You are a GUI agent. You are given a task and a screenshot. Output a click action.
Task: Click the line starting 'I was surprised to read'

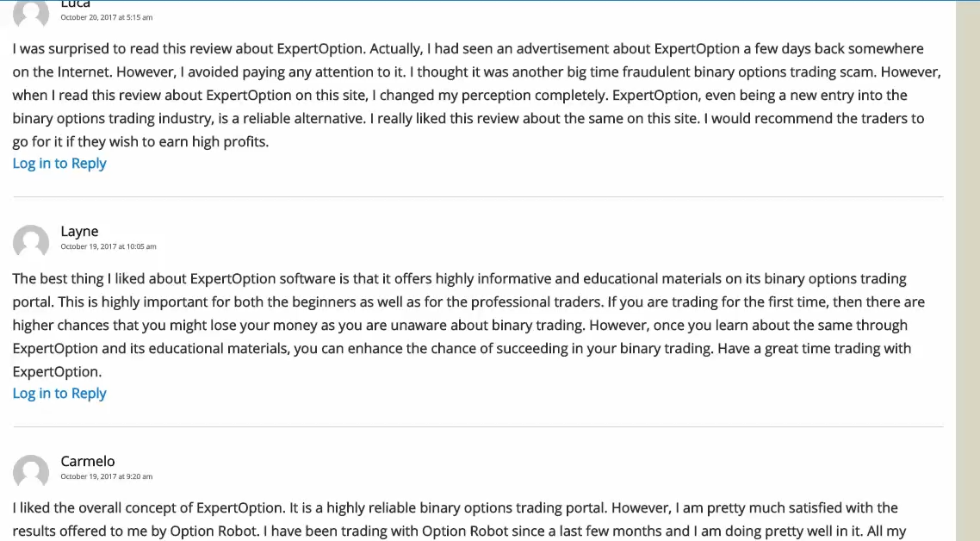pos(468,49)
